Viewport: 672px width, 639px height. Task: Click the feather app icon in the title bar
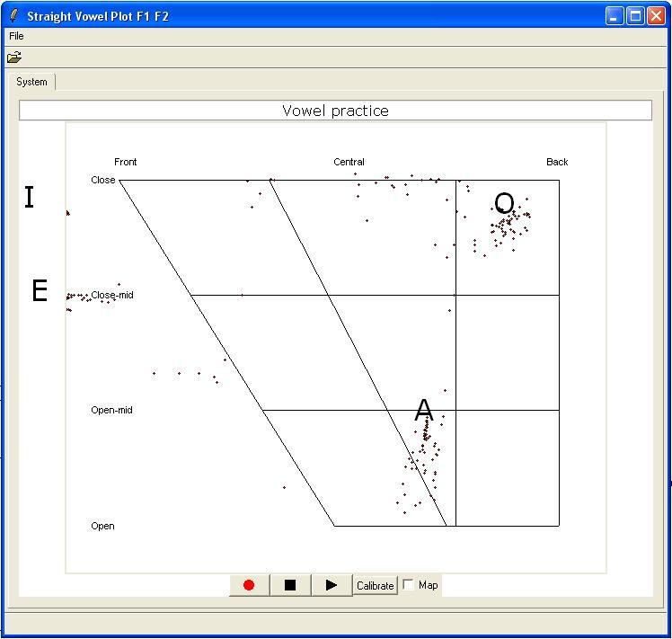(x=14, y=16)
